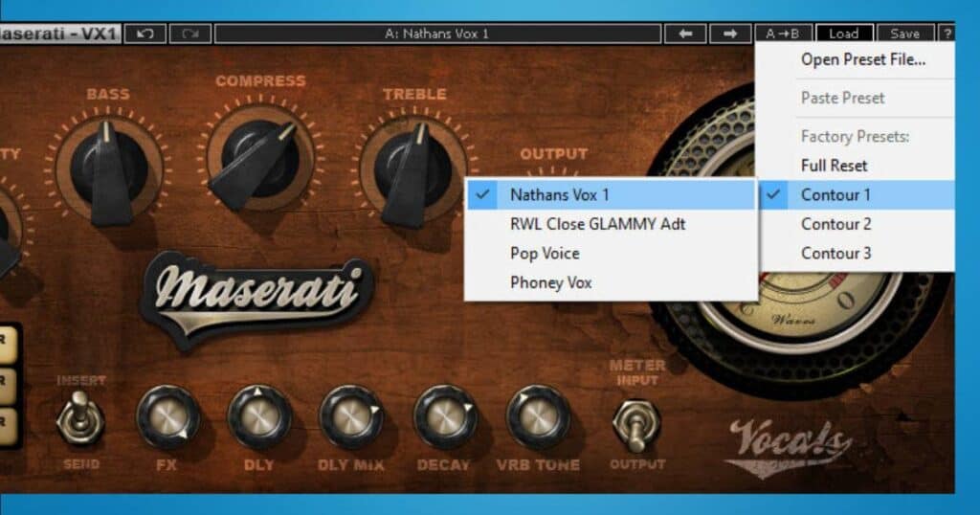Open help with the question mark icon
This screenshot has width=980, height=515.
click(x=947, y=34)
